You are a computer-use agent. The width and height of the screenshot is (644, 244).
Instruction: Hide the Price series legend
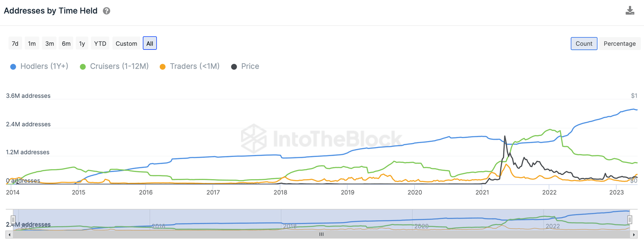[x=245, y=66]
